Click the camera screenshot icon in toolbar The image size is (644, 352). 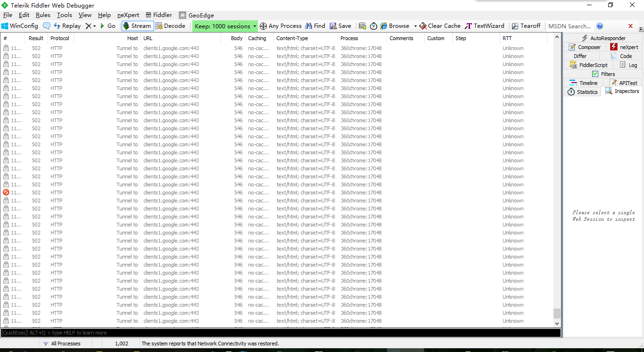pyautogui.click(x=363, y=26)
